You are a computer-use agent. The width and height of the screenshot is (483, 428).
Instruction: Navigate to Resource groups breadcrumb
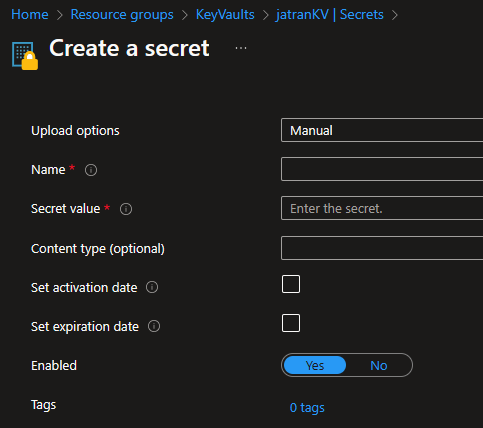(x=122, y=15)
